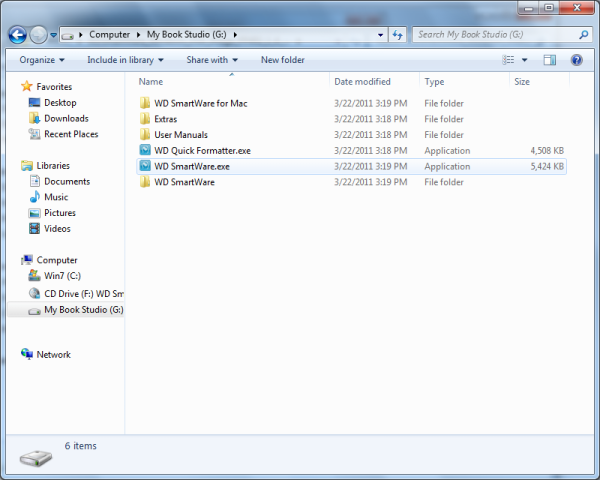Screen dimensions: 600x480
Task: Open Music library
Action: 48,197
